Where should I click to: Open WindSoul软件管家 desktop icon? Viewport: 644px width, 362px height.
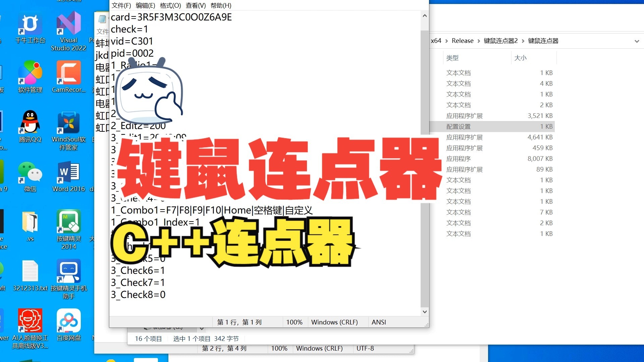[68, 131]
